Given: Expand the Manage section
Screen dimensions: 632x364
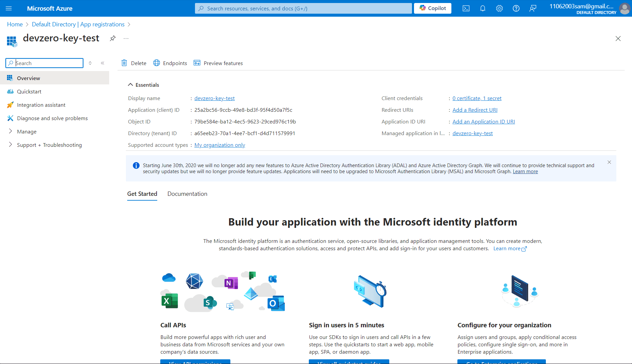Looking at the screenshot, I should (10, 131).
